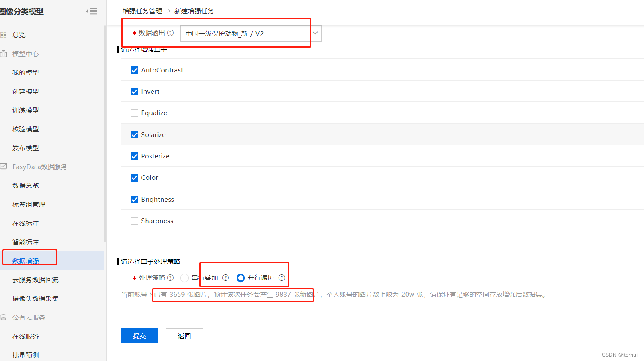The height and width of the screenshot is (361, 644).
Task: Open 智能标注 page
Action: (x=26, y=242)
